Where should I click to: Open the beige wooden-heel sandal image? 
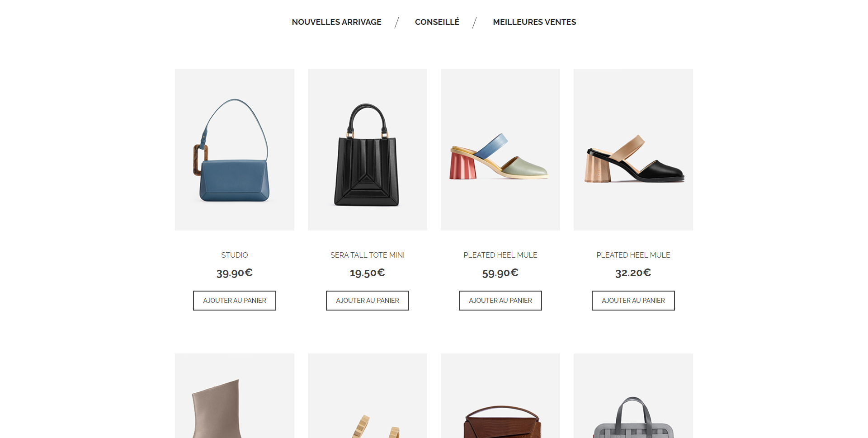pyautogui.click(x=368, y=396)
